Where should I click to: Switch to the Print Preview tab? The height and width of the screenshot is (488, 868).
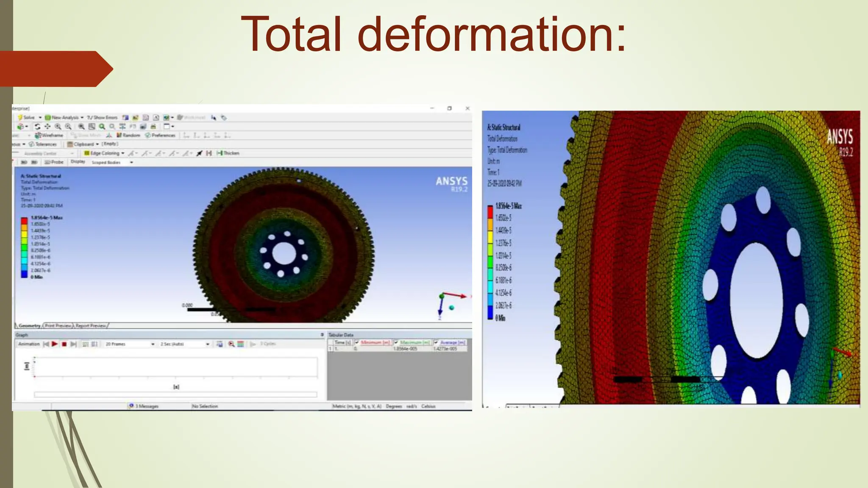point(58,325)
